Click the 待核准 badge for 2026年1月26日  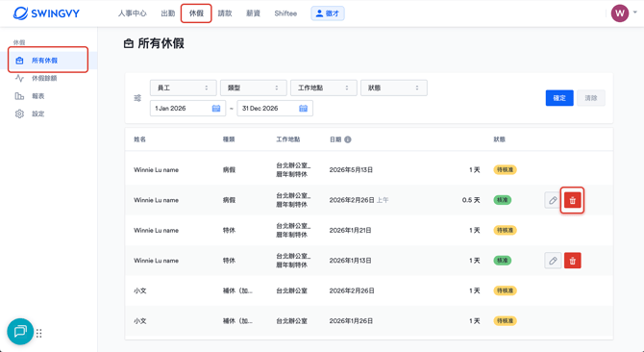click(505, 321)
